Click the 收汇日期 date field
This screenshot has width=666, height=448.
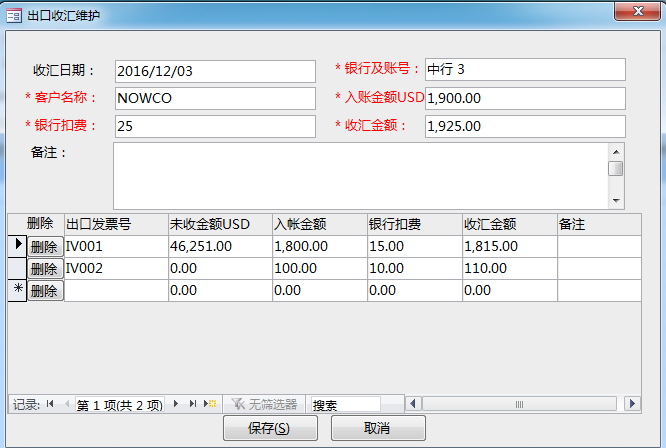[x=214, y=71]
